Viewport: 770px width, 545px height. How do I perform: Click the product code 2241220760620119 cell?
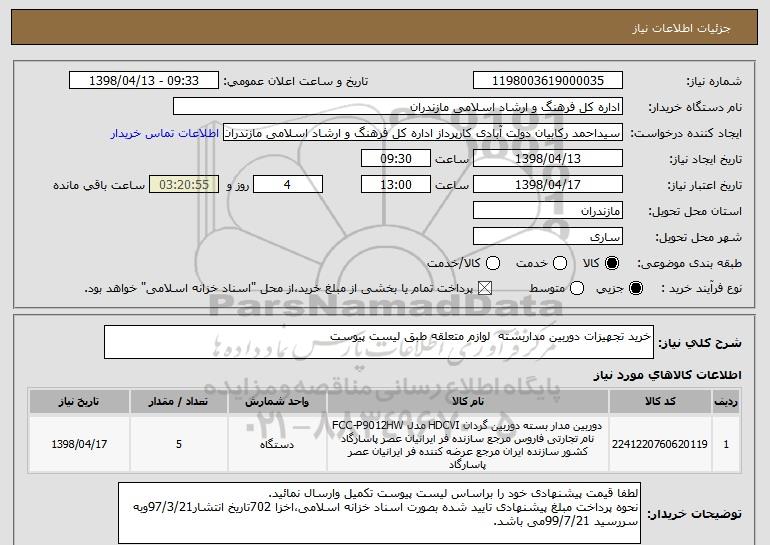pyautogui.click(x=660, y=444)
